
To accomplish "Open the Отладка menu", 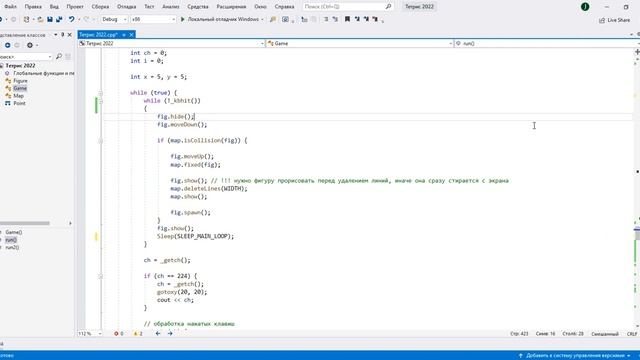I will [x=127, y=7].
